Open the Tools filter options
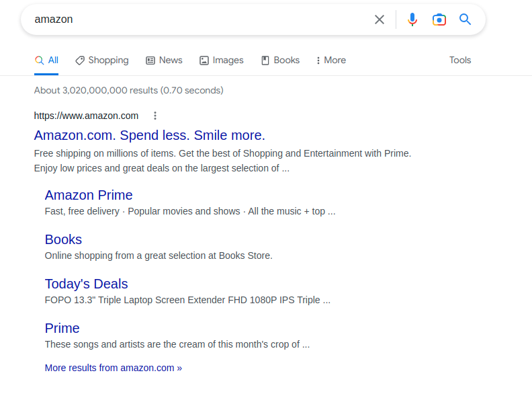Viewport: 532px width, 394px height. pos(460,61)
